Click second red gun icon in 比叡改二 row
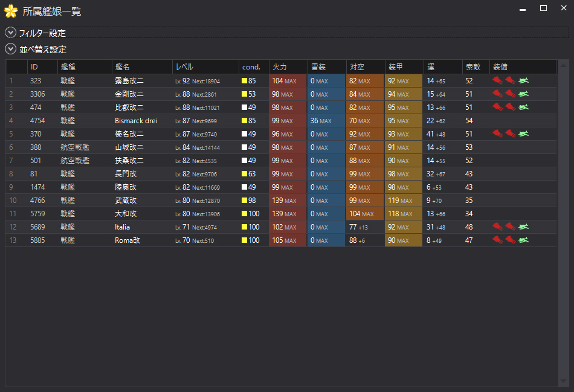Viewport: 574px width, 392px height. point(511,107)
